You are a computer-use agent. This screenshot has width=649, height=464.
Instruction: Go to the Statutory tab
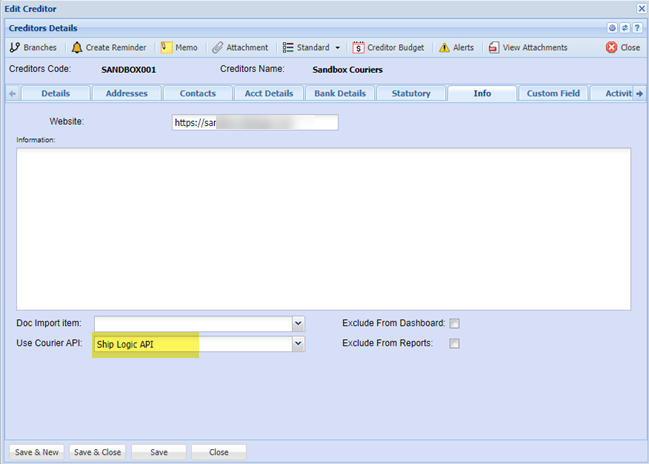[x=411, y=93]
